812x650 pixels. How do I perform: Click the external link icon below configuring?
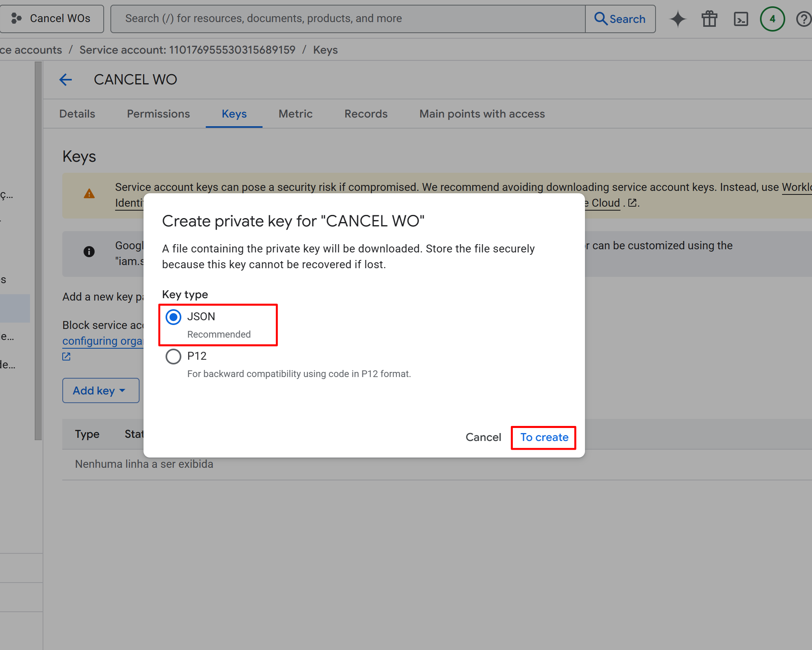pos(66,357)
